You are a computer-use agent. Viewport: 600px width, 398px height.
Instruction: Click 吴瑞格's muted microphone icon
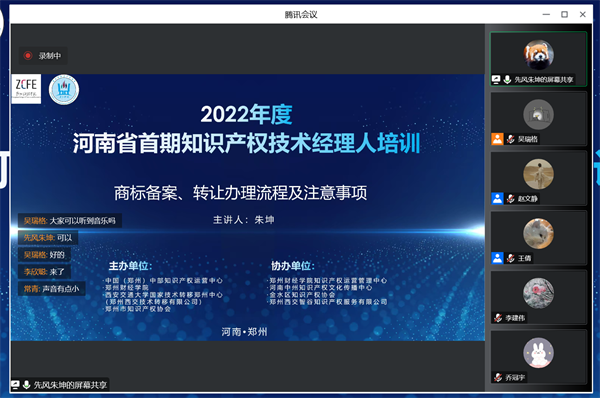point(510,139)
